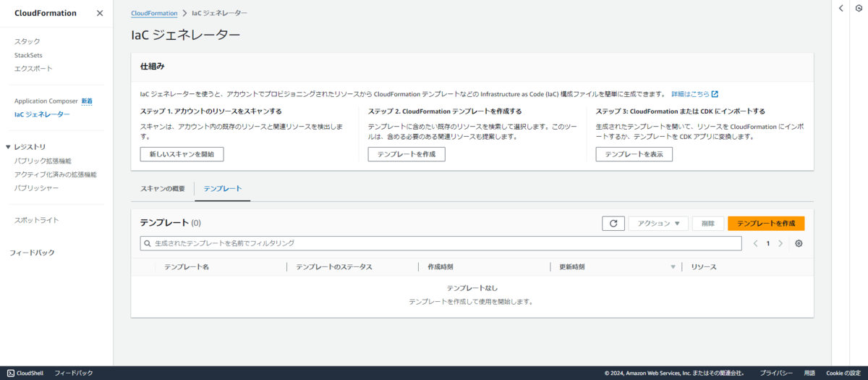Open Cookie の設定 in footer

click(843, 373)
